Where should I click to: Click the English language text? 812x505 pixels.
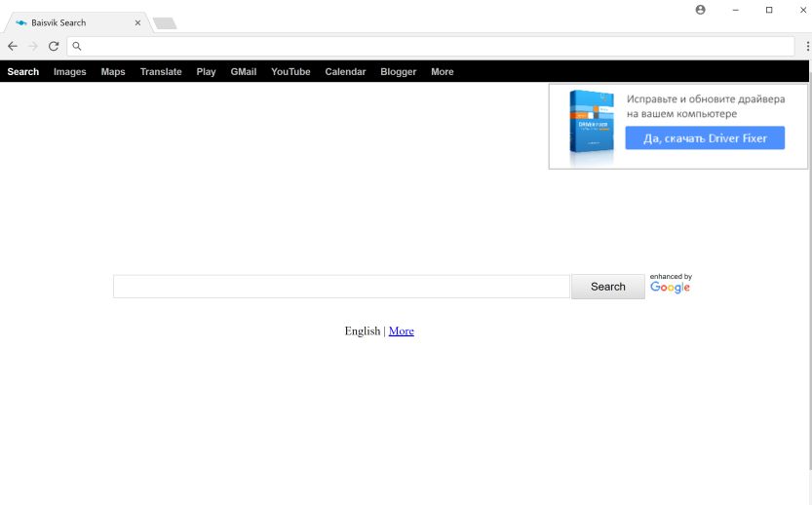click(363, 330)
